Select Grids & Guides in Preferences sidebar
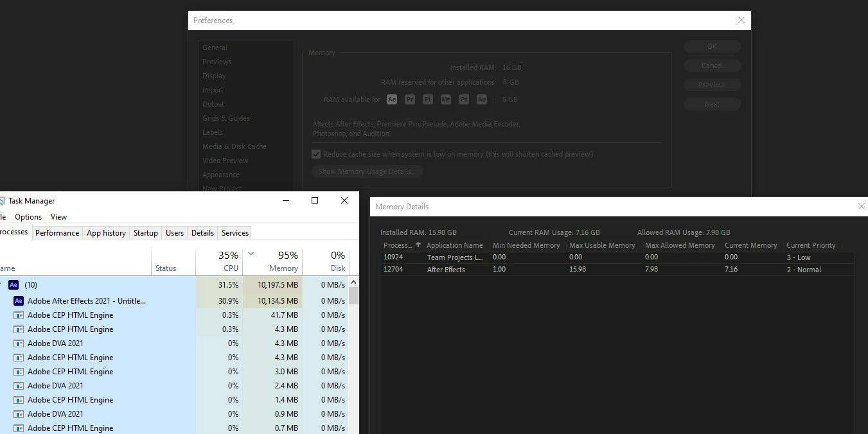The image size is (868, 434). pos(226,118)
